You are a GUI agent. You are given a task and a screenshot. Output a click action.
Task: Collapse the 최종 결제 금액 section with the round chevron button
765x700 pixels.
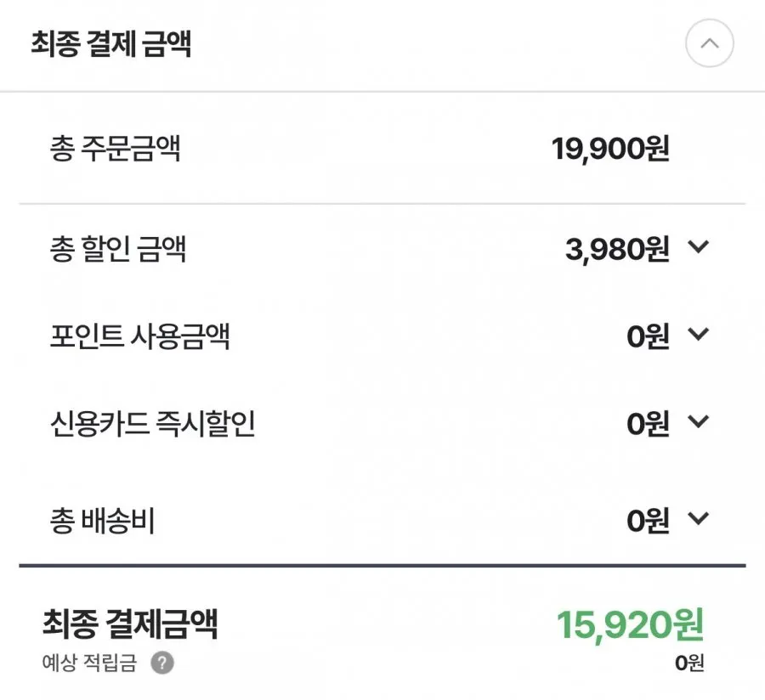[x=710, y=42]
